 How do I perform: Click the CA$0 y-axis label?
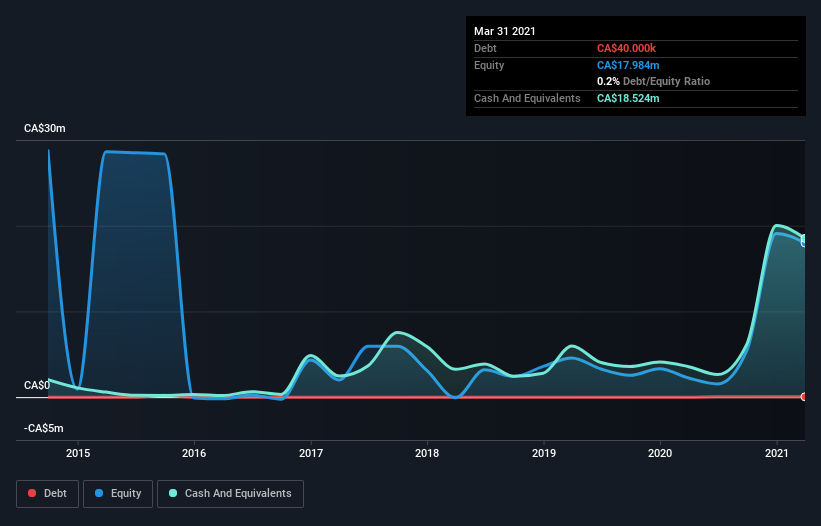tap(37, 385)
